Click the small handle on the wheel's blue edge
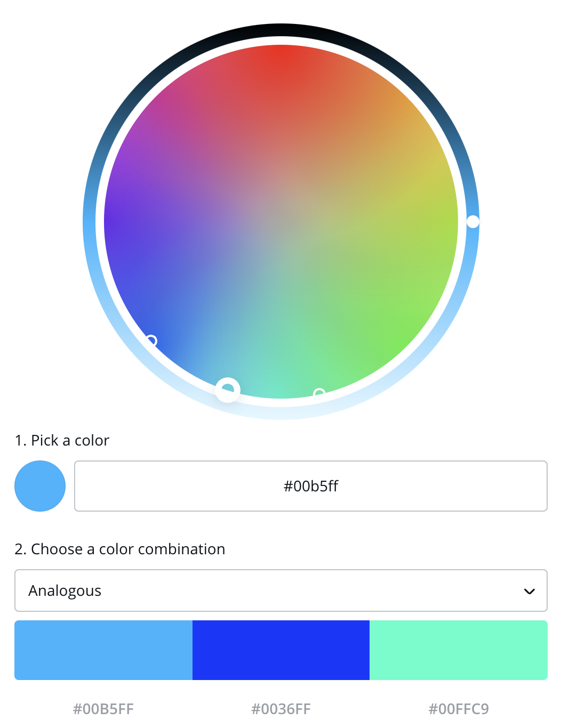Screen dimensions: 569x728 tap(151, 340)
